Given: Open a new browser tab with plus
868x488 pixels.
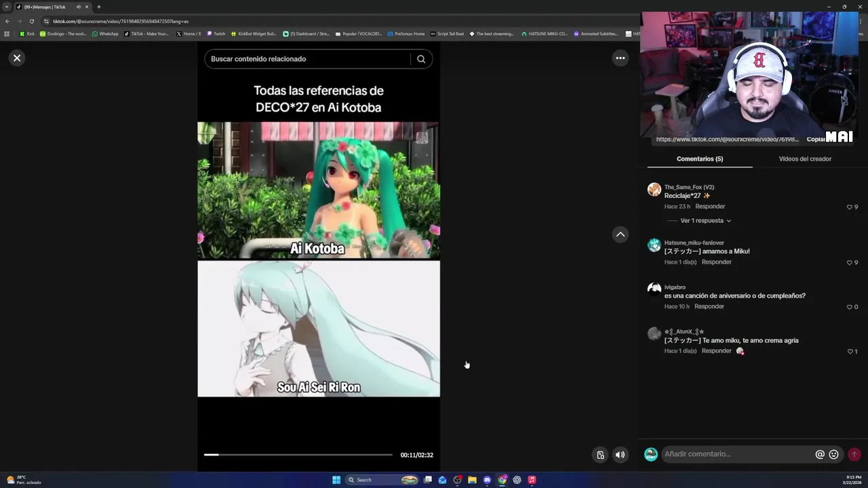Looking at the screenshot, I should pos(98,7).
